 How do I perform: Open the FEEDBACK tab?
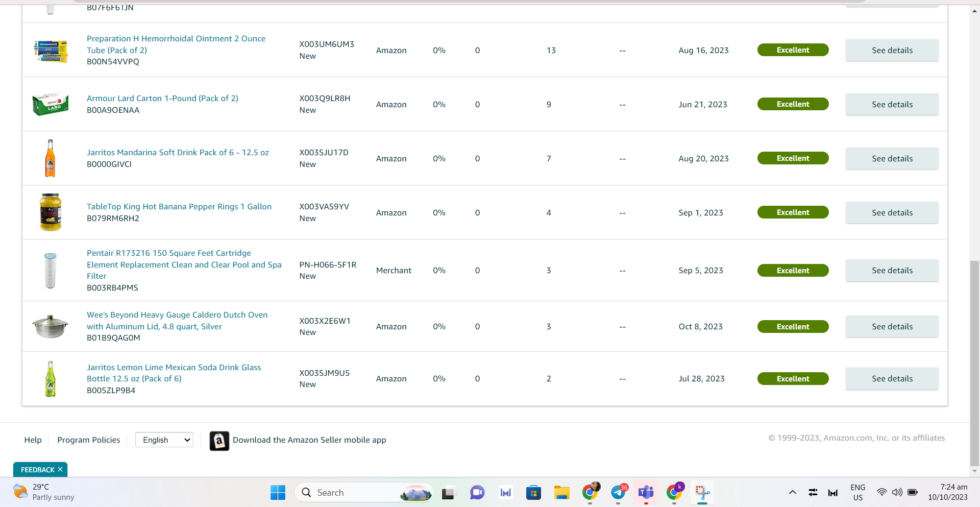[38, 469]
